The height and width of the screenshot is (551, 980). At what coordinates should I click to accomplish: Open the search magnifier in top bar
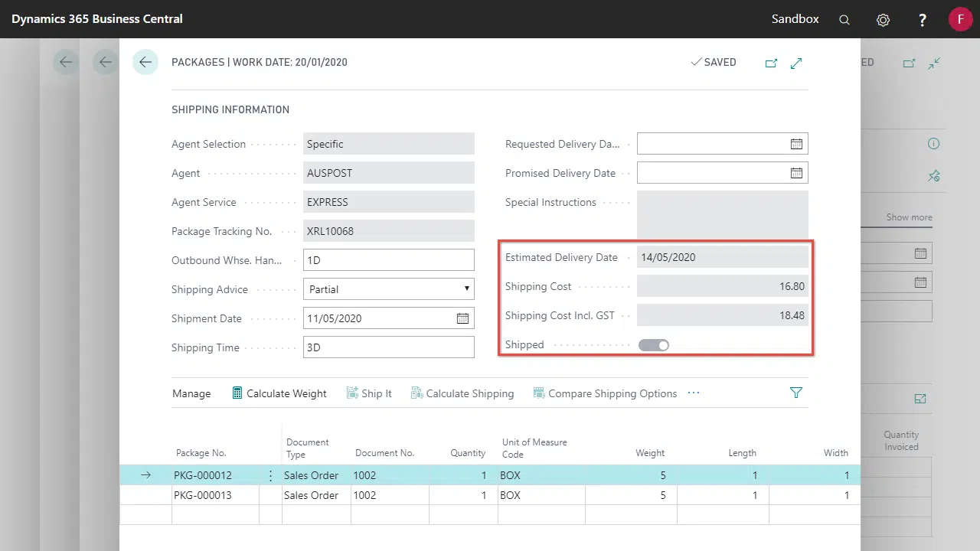coord(844,20)
